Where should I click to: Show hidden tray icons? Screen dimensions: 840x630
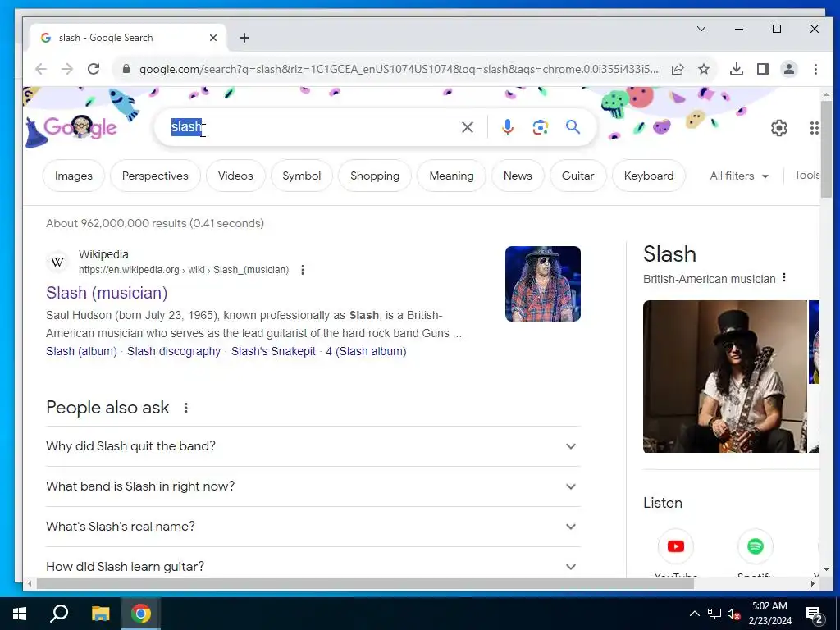coord(694,614)
